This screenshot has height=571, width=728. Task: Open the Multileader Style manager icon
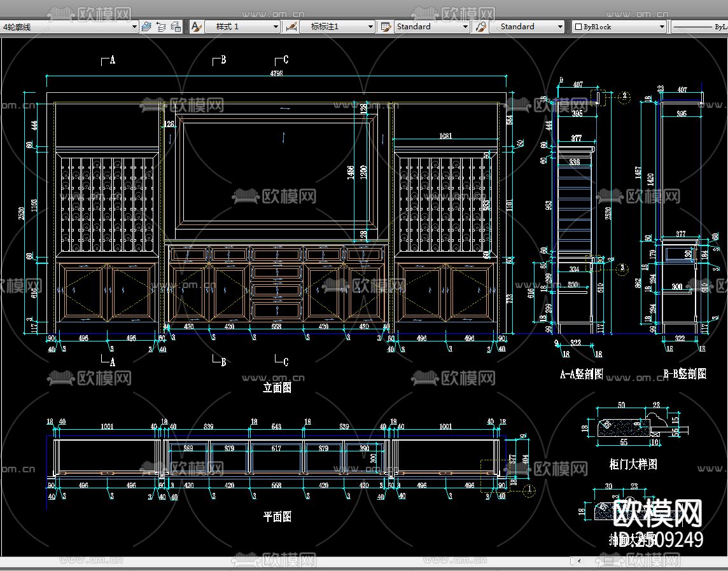click(481, 27)
